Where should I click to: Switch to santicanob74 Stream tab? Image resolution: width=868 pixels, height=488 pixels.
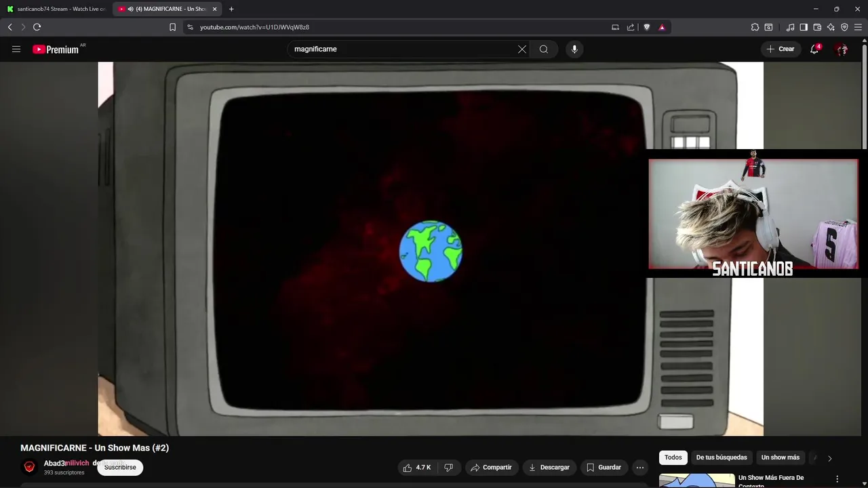(56, 9)
